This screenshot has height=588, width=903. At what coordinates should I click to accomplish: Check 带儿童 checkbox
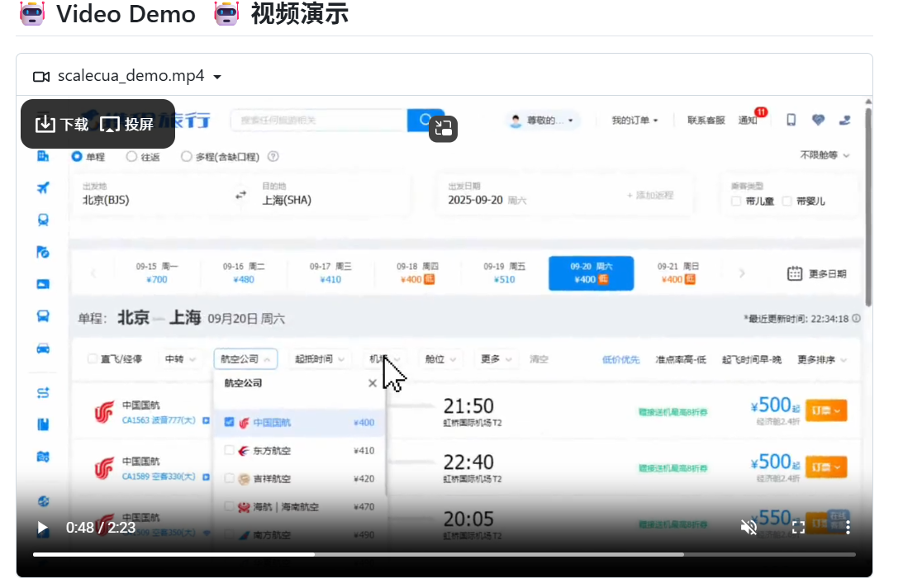735,201
